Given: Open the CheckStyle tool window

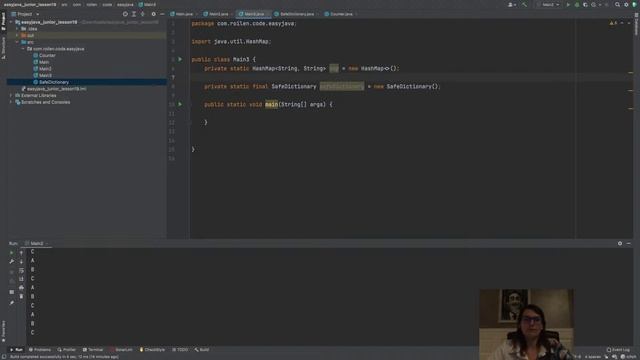Looking at the screenshot, I should point(152,350).
